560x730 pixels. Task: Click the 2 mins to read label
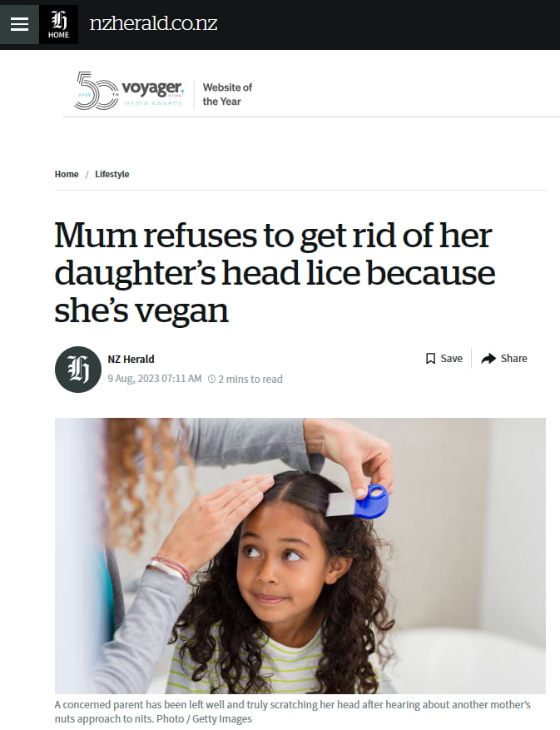(x=250, y=379)
